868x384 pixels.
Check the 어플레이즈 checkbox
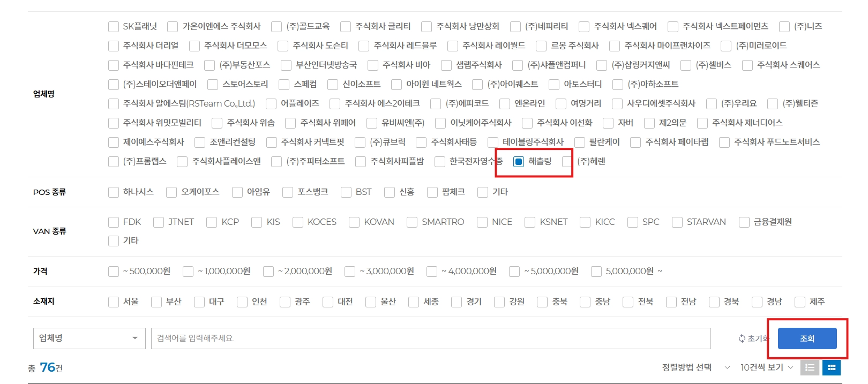point(271,103)
